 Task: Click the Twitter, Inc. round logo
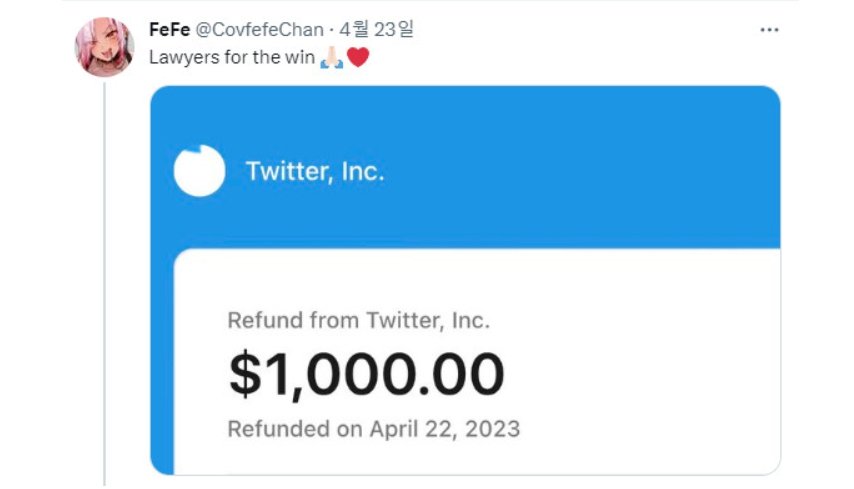click(199, 170)
